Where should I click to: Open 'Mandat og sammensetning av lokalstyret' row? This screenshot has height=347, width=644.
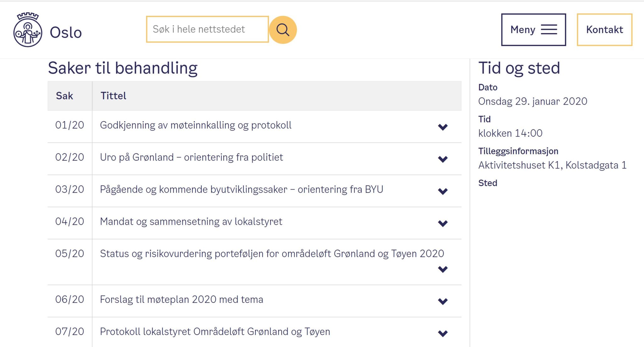pyautogui.click(x=191, y=222)
